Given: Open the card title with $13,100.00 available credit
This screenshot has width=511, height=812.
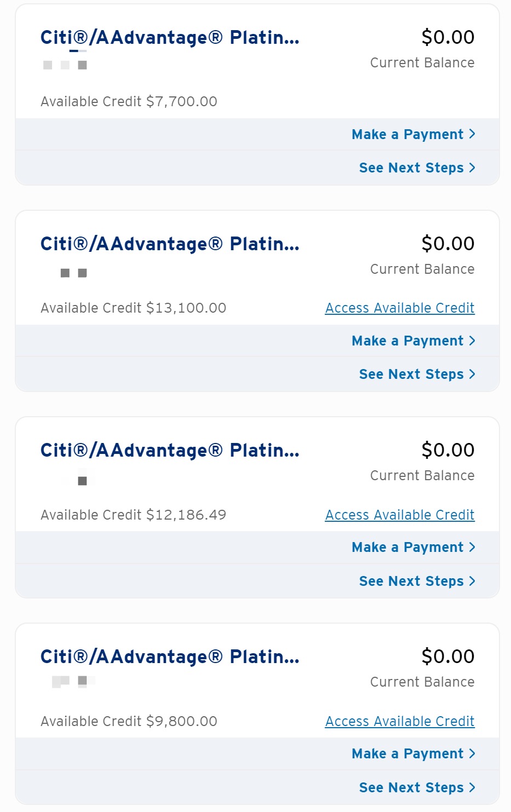Looking at the screenshot, I should coord(170,244).
